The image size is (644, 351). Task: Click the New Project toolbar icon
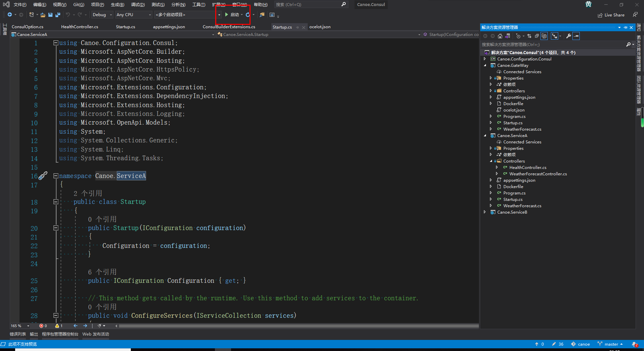pos(32,14)
